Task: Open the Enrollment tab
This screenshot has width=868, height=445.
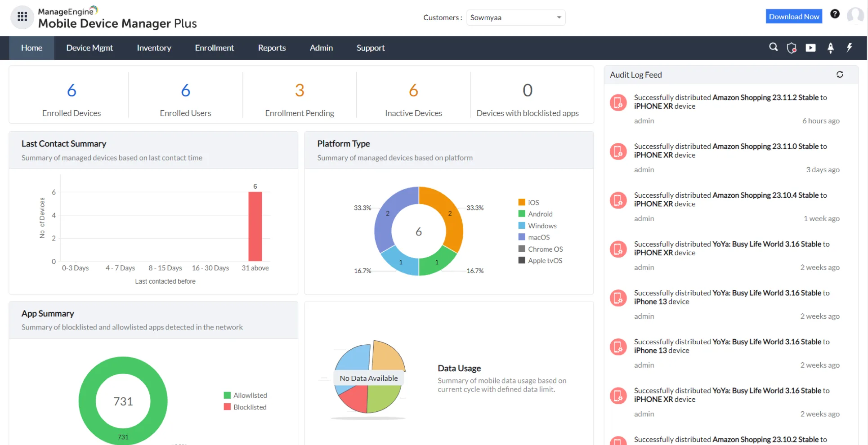Action: click(x=214, y=48)
